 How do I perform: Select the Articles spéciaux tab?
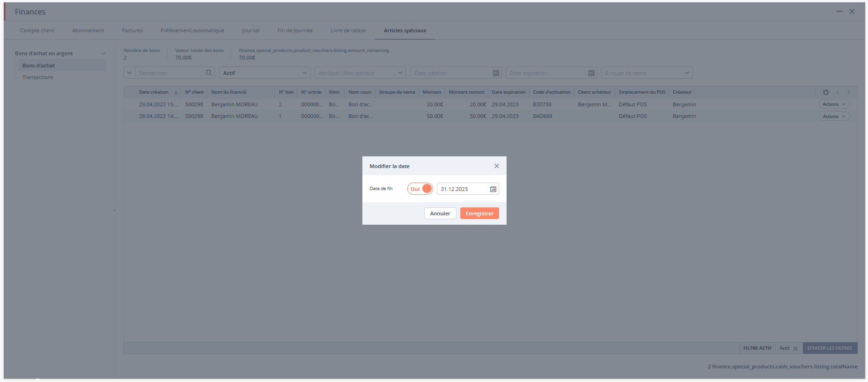[x=405, y=30]
